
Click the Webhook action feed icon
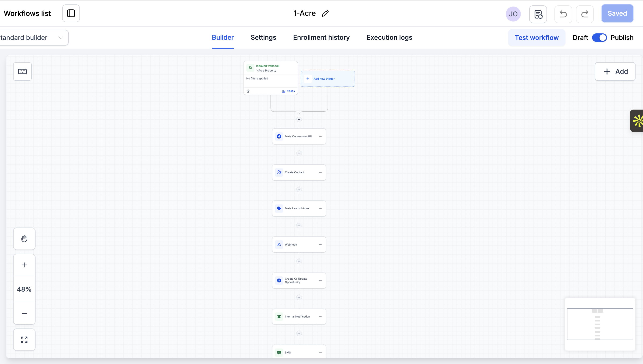[x=279, y=245]
